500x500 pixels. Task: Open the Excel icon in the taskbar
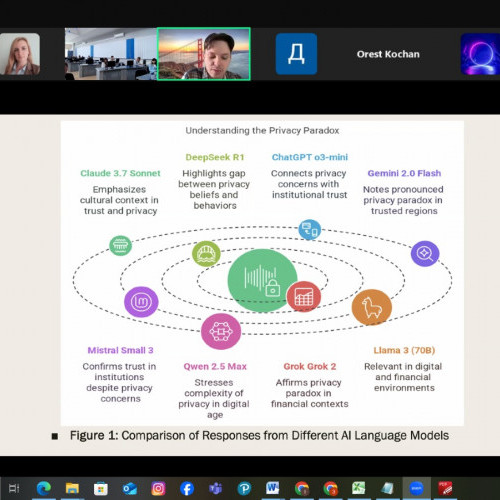click(359, 489)
